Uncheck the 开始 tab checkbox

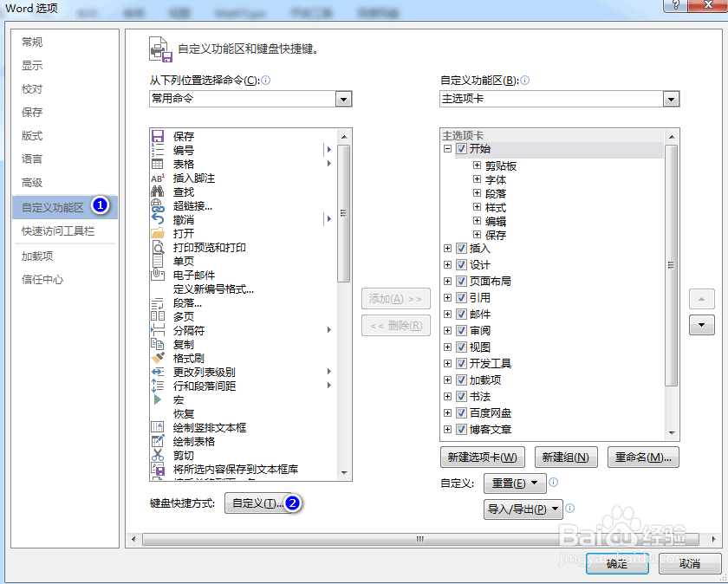(x=462, y=149)
